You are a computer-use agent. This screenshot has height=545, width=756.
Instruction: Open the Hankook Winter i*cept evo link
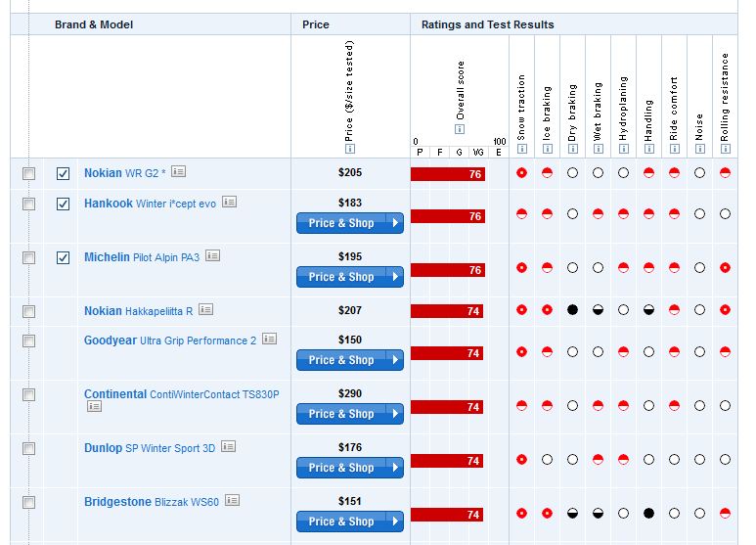click(150, 204)
